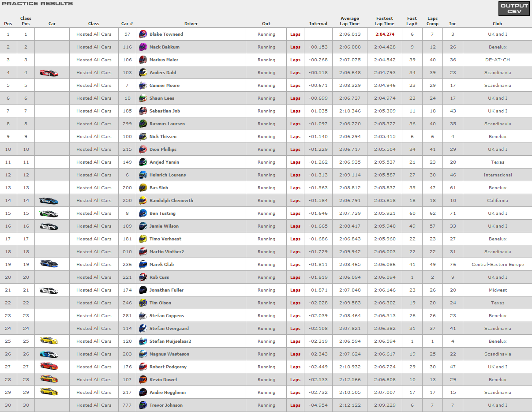Click the car thumbnail in Jamie Wilson's row
Image resolution: width=532 pixels, height=412 pixels.
tap(49, 226)
